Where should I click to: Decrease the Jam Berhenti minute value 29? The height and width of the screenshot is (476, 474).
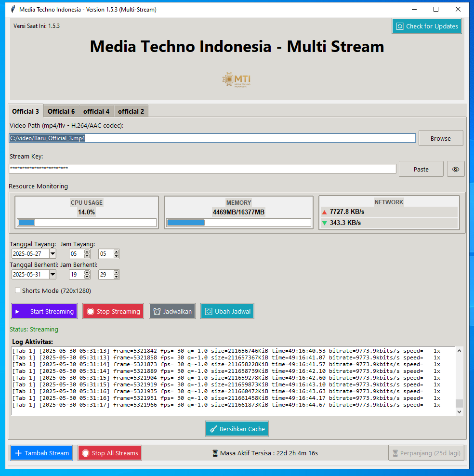pos(117,277)
